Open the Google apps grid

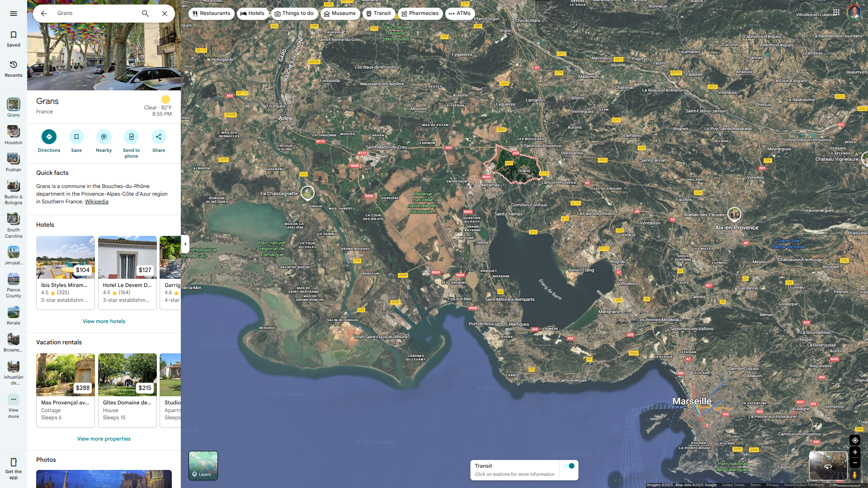click(x=836, y=12)
